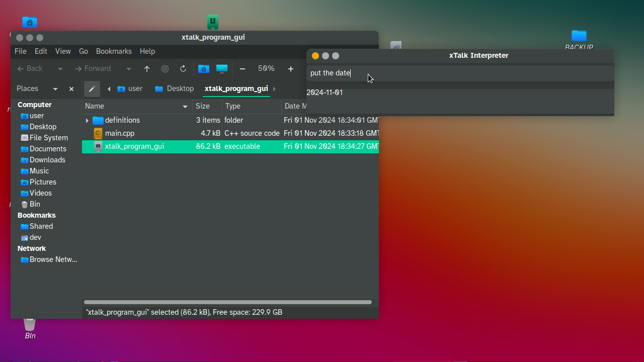Viewport: 644px width, 362px height.
Task: Open the Places sidebar type dropdown
Action: pyautogui.click(x=55, y=89)
